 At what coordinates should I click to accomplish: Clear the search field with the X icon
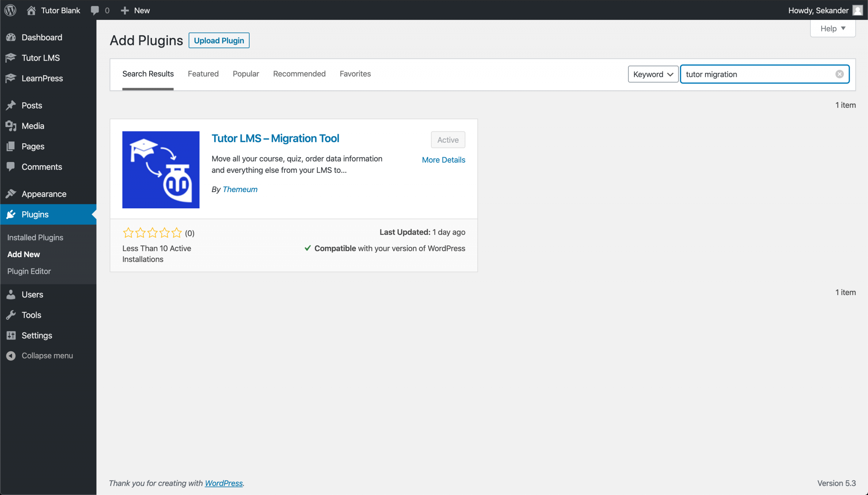[840, 74]
